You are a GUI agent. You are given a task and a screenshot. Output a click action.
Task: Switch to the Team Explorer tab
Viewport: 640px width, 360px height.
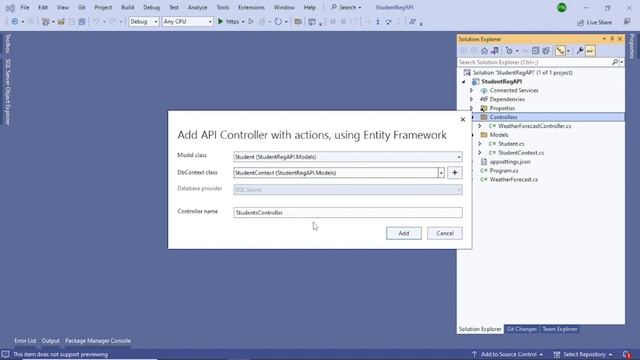(560, 329)
